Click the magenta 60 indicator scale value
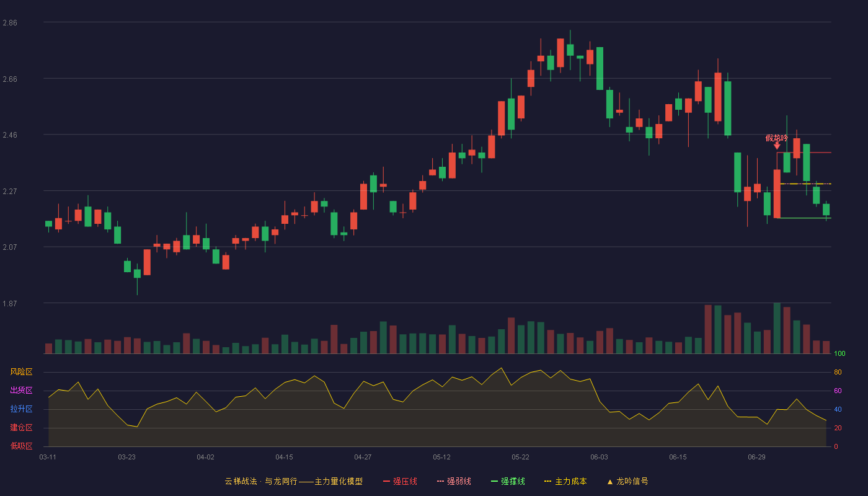The width and height of the screenshot is (868, 496). click(838, 391)
